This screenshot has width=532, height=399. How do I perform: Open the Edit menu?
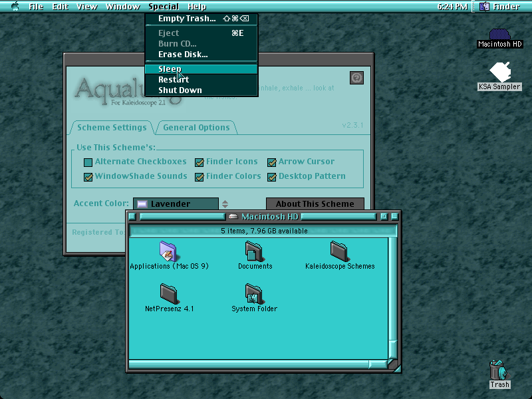(60, 7)
